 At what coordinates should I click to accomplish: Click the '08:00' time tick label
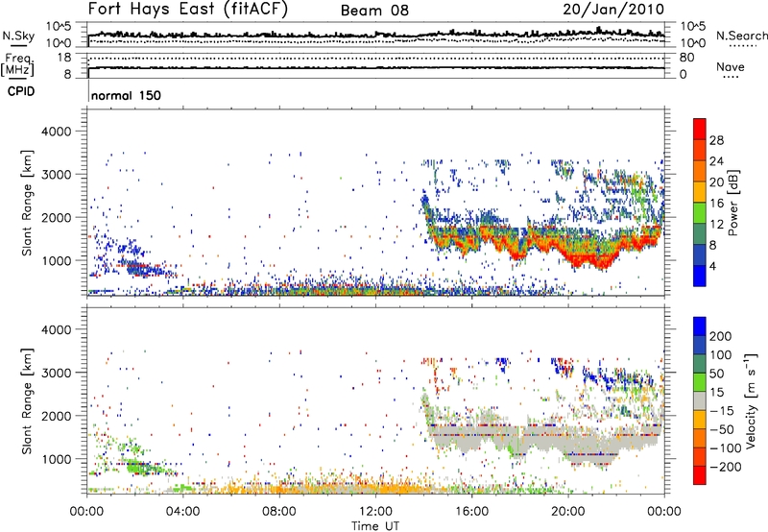pos(279,512)
